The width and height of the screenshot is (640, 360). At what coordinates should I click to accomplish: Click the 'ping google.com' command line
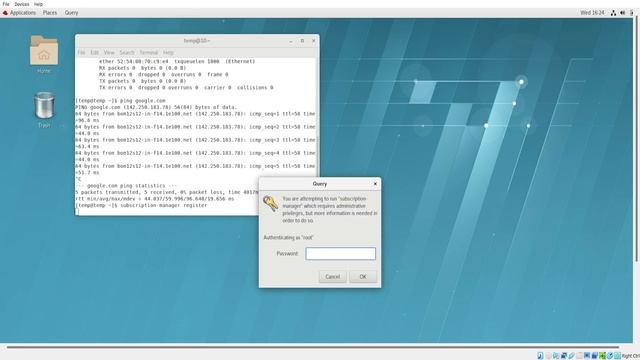point(120,100)
